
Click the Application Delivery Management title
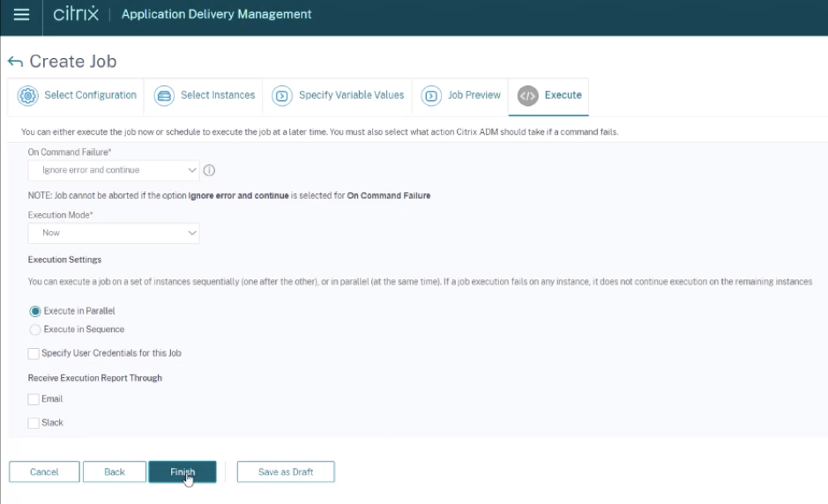(x=217, y=14)
